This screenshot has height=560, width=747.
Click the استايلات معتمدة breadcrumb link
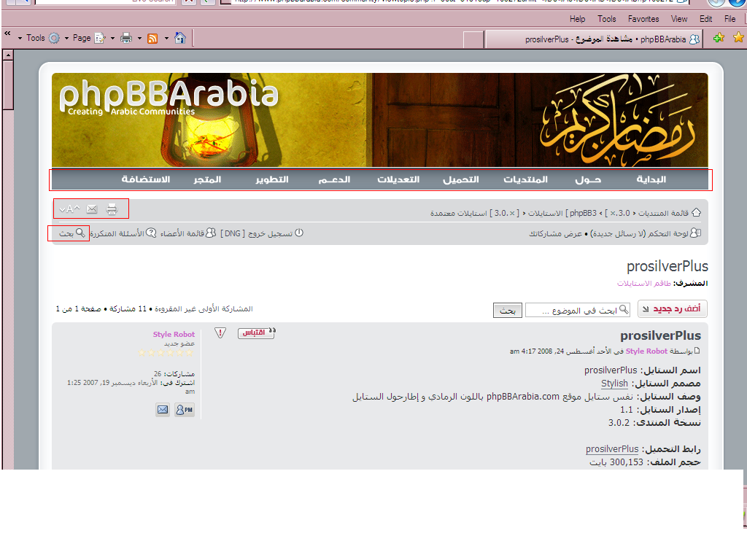(x=459, y=213)
